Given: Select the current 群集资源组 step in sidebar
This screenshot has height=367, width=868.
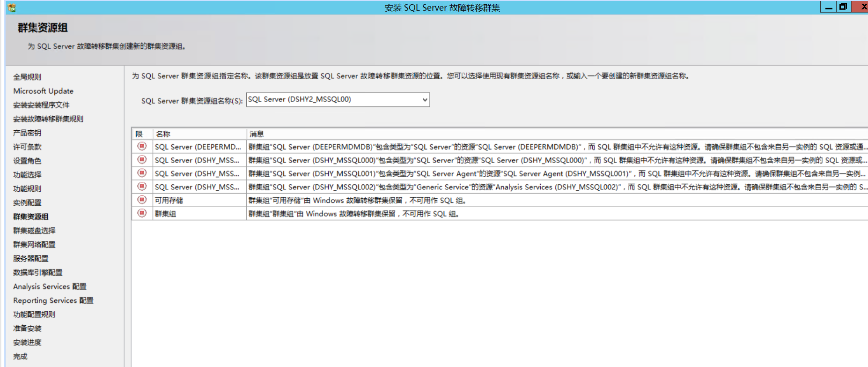Looking at the screenshot, I should [x=31, y=217].
